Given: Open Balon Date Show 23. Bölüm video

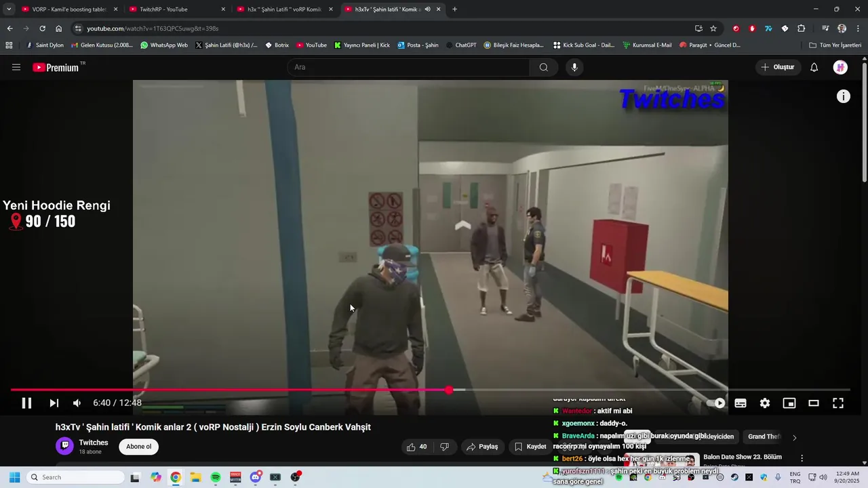Looking at the screenshot, I should coord(743,457).
